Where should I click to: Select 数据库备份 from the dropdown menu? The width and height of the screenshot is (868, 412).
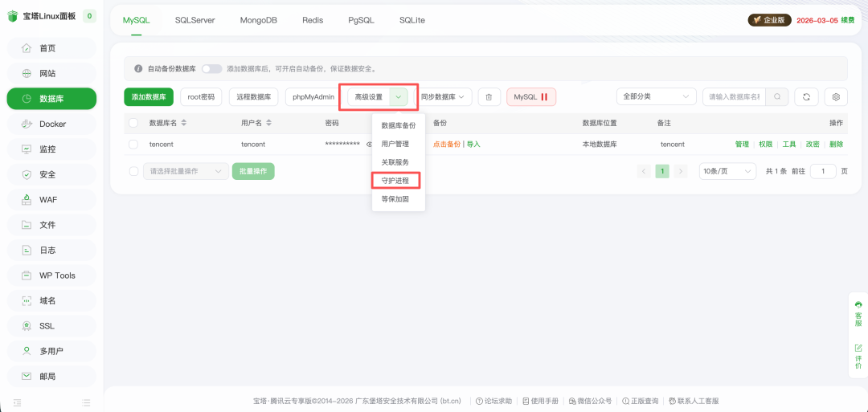tap(399, 125)
